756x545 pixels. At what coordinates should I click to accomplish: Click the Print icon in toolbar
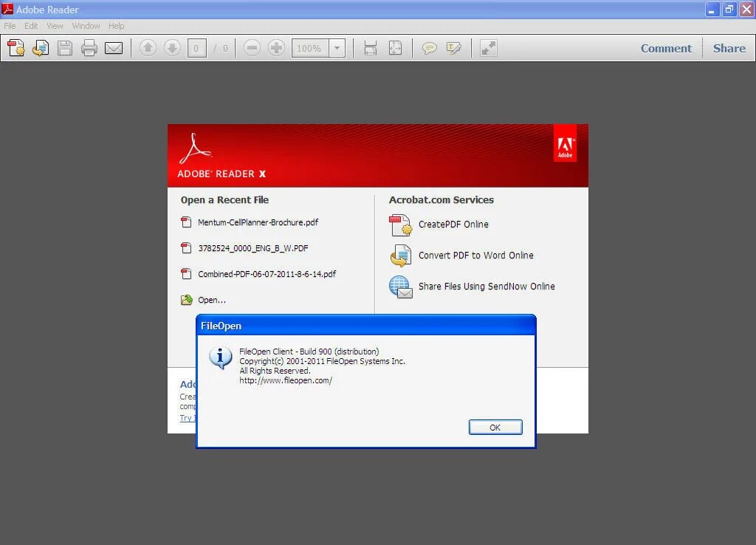pyautogui.click(x=89, y=48)
